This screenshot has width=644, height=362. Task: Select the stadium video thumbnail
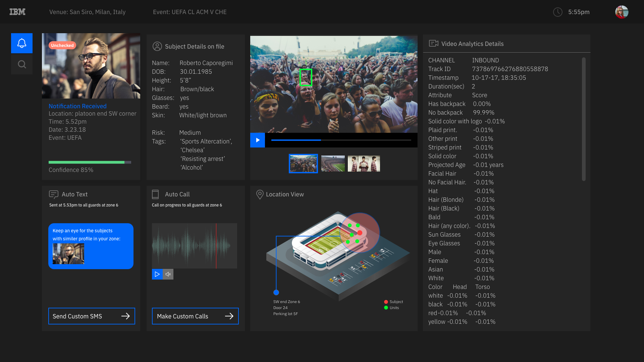pos(333,164)
